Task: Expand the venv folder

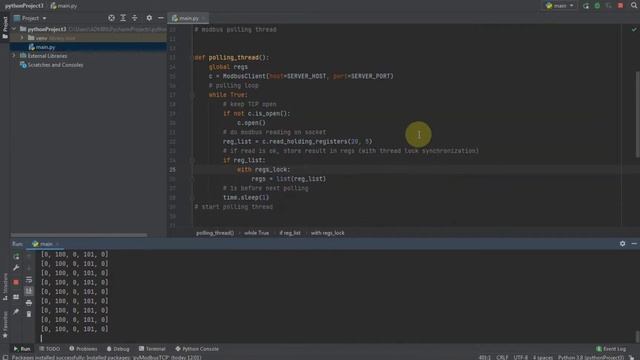Action: point(22,38)
